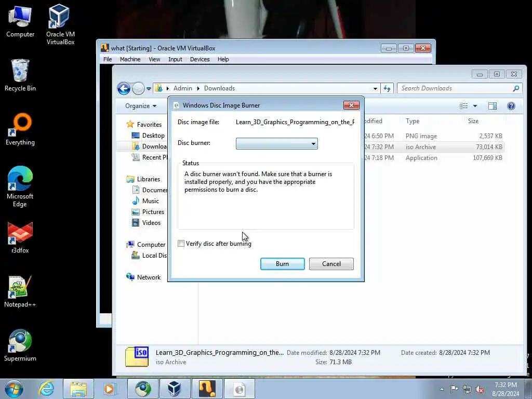This screenshot has width=532, height=399.
Task: Open the VirtualBox cube taskbar button
Action: coord(175,389)
